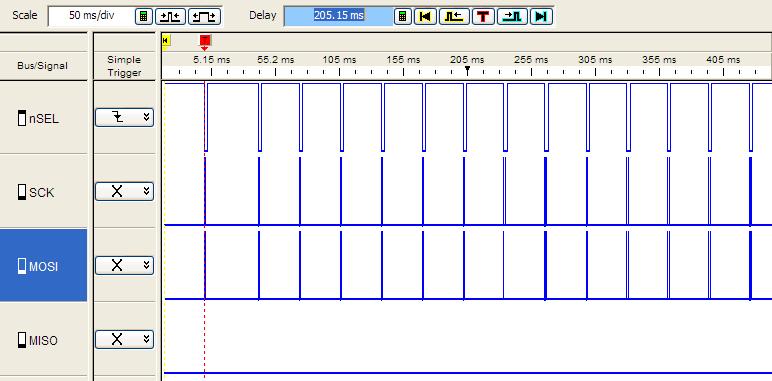Open the Scale calculator keypad icon
The height and width of the screenshot is (381, 772).
[x=143, y=16]
